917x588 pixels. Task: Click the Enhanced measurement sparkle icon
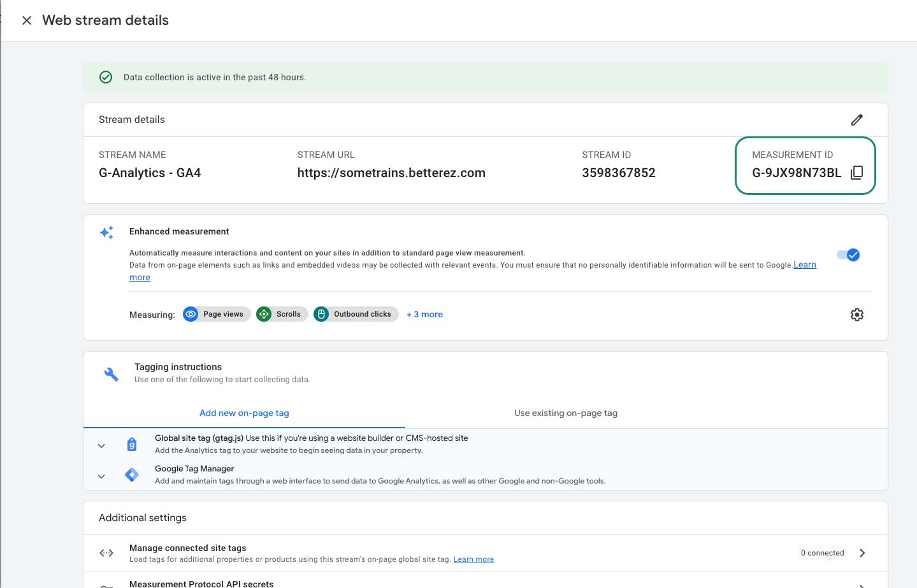coord(106,233)
